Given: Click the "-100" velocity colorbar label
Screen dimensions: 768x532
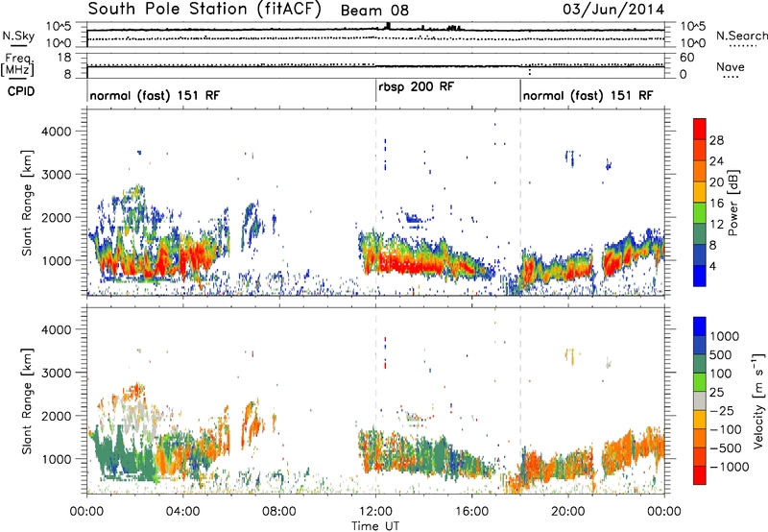Looking at the screenshot, I should point(726,429).
